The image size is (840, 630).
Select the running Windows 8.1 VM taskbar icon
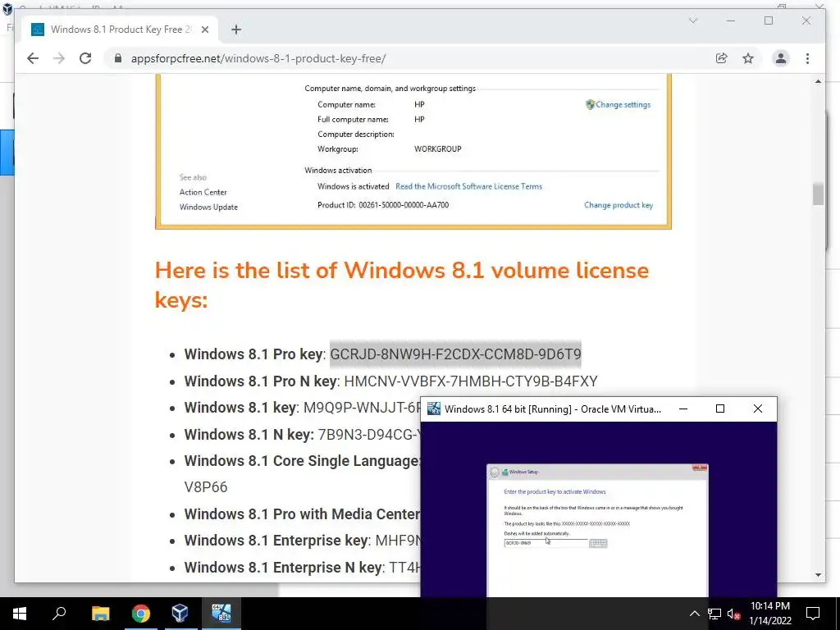click(x=221, y=614)
